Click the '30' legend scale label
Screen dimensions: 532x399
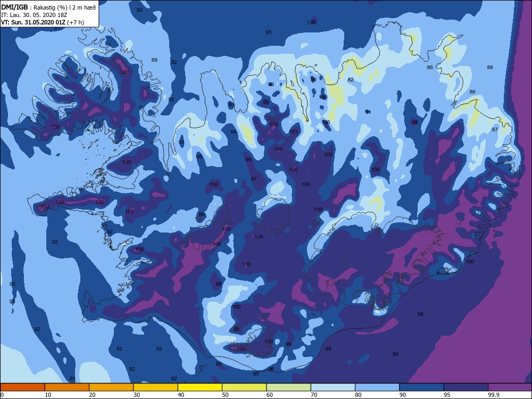click(x=136, y=395)
